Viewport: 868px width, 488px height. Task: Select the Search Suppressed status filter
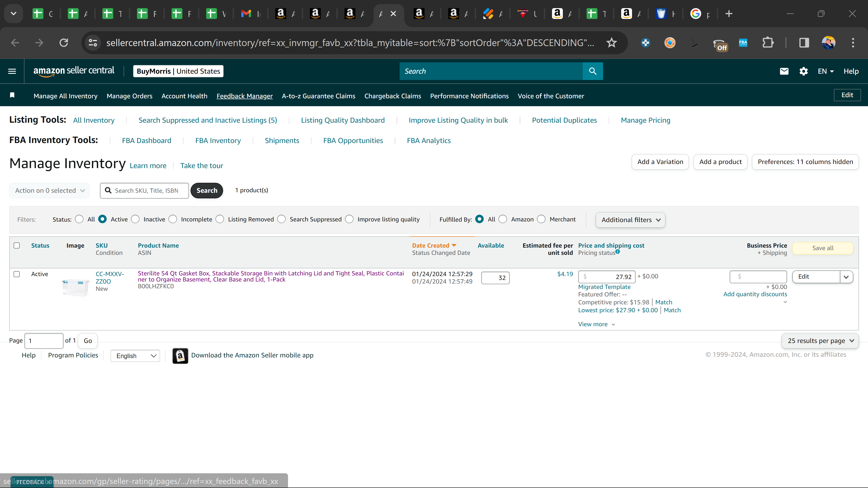click(281, 219)
